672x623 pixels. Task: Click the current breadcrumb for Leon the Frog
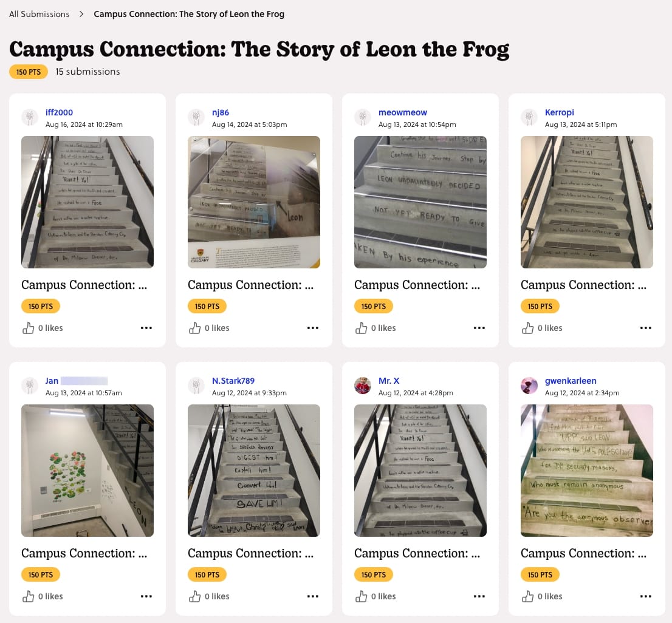pyautogui.click(x=189, y=14)
